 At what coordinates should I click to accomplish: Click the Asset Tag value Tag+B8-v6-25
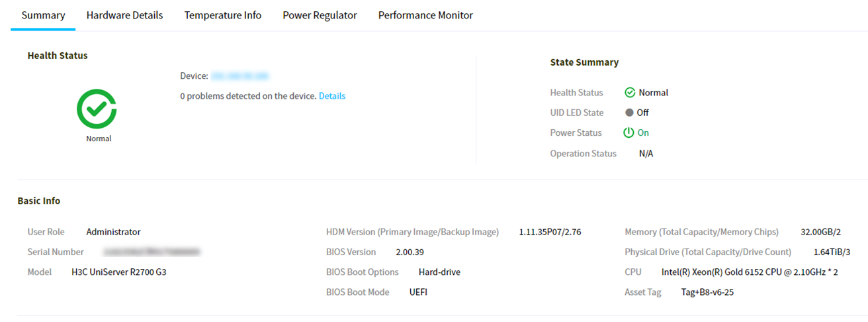707,292
